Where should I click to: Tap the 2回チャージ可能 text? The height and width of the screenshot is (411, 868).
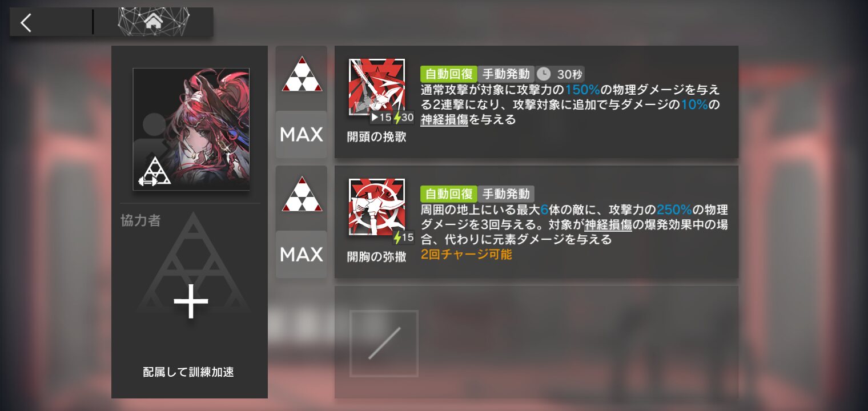pyautogui.click(x=467, y=255)
